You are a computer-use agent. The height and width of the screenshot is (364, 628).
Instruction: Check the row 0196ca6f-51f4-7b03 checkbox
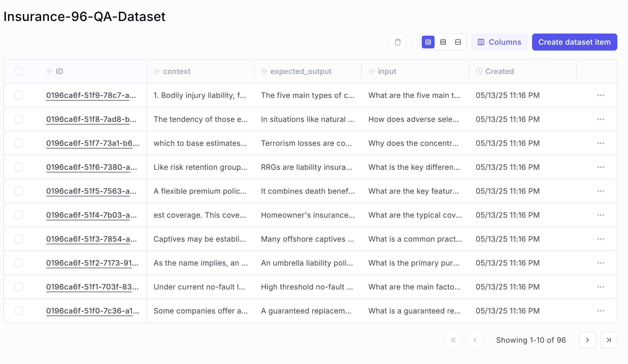(x=19, y=215)
